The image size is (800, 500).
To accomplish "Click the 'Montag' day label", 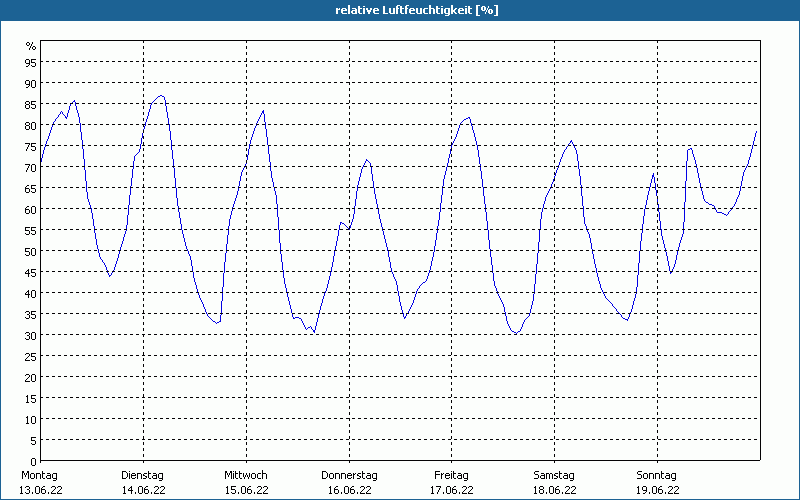I will [x=39, y=476].
